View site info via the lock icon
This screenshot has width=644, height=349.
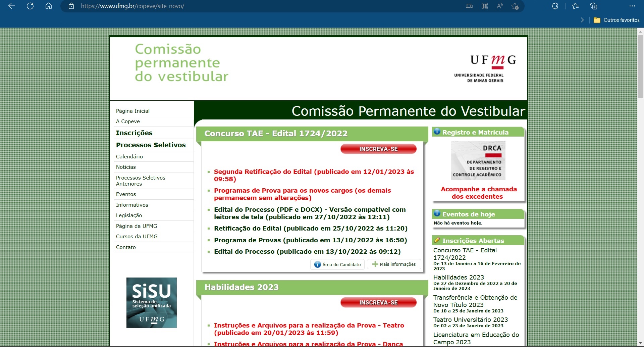(x=71, y=6)
